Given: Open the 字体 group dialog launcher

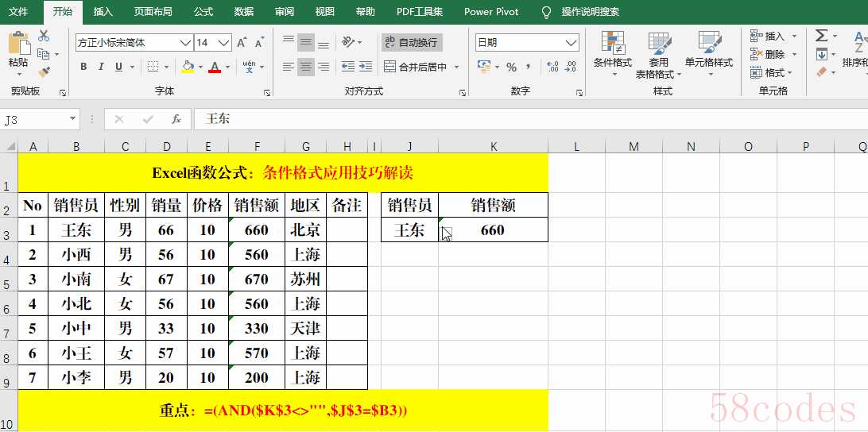Looking at the screenshot, I should point(267,93).
